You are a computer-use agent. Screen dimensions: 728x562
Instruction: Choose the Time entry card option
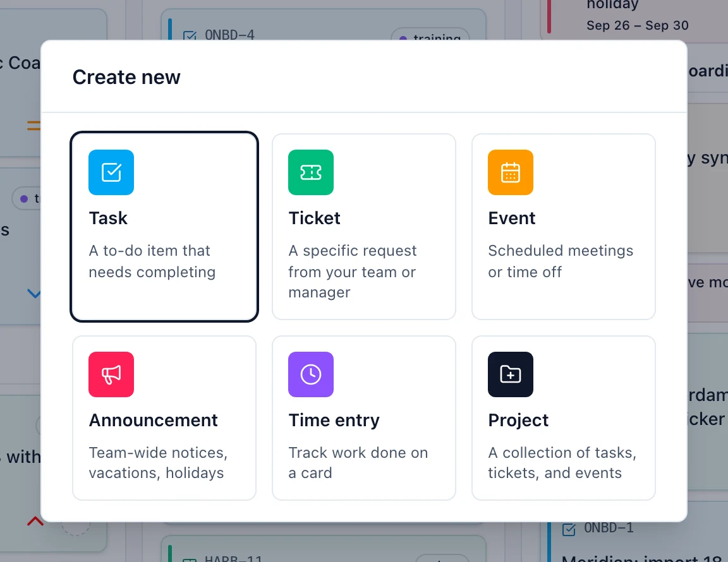(364, 417)
